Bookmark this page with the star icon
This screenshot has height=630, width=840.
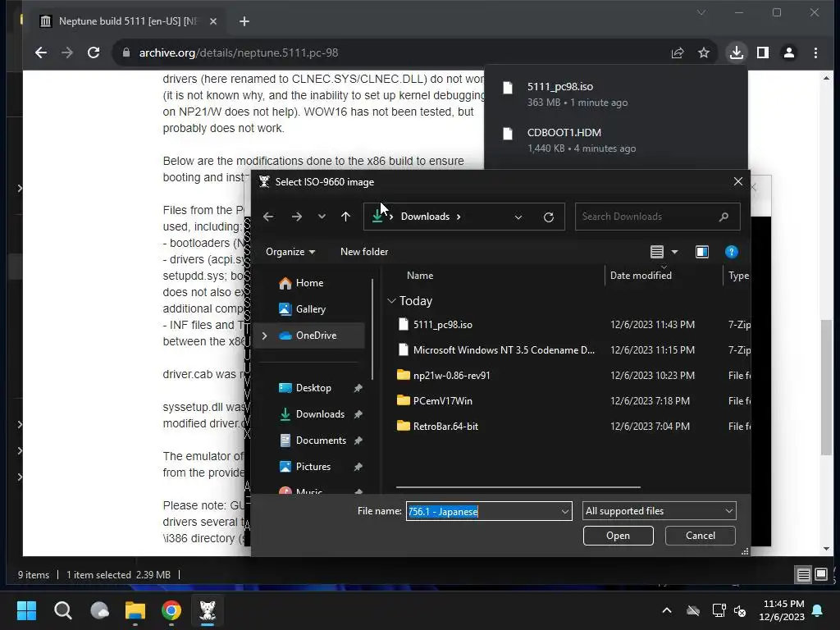(x=703, y=52)
